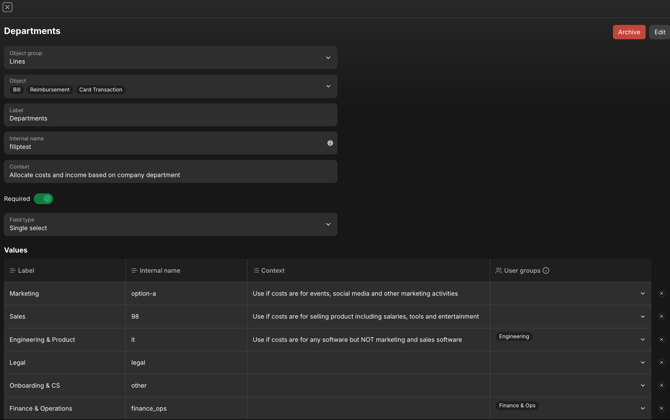Click the 98 internal name cell
The image size is (670, 420).
click(186, 317)
